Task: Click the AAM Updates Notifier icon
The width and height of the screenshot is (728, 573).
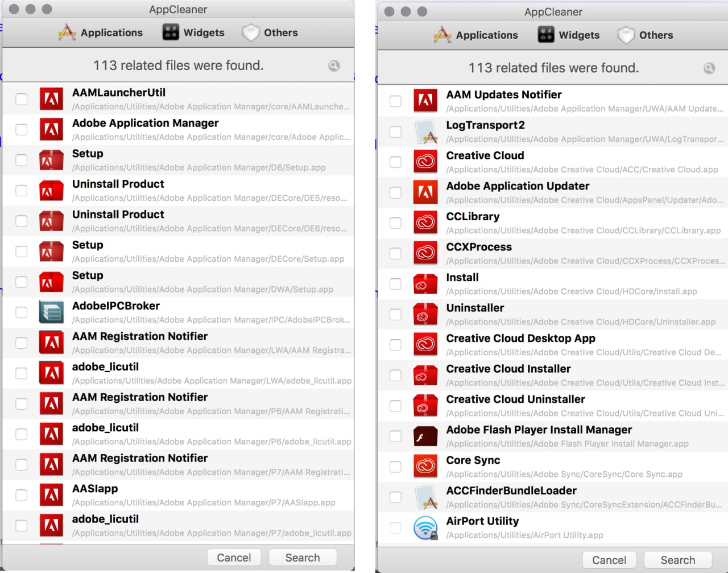Action: [x=425, y=101]
